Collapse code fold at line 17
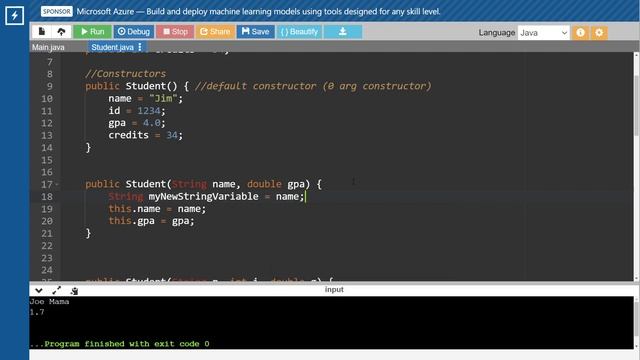640x360 pixels. point(57,184)
